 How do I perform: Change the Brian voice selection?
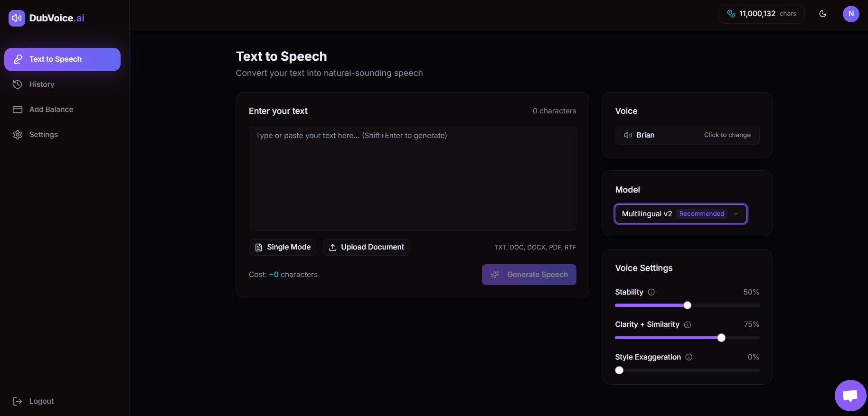point(687,135)
